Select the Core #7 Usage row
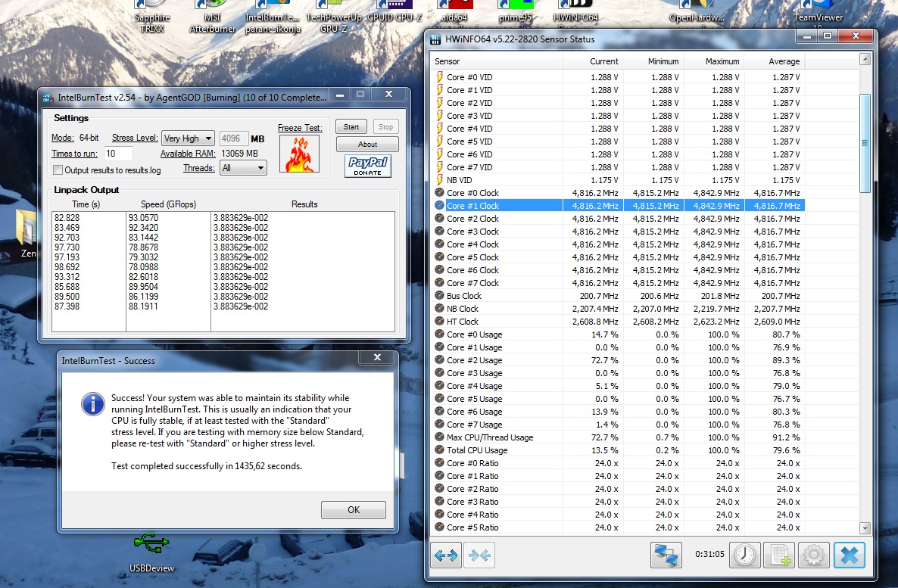The width and height of the screenshot is (898, 588). [619, 425]
